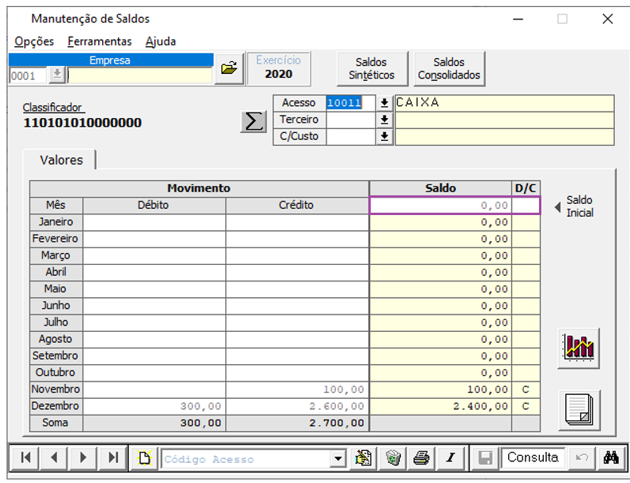The height and width of the screenshot is (483, 630).
Task: Go to the next record
Action: point(83,458)
